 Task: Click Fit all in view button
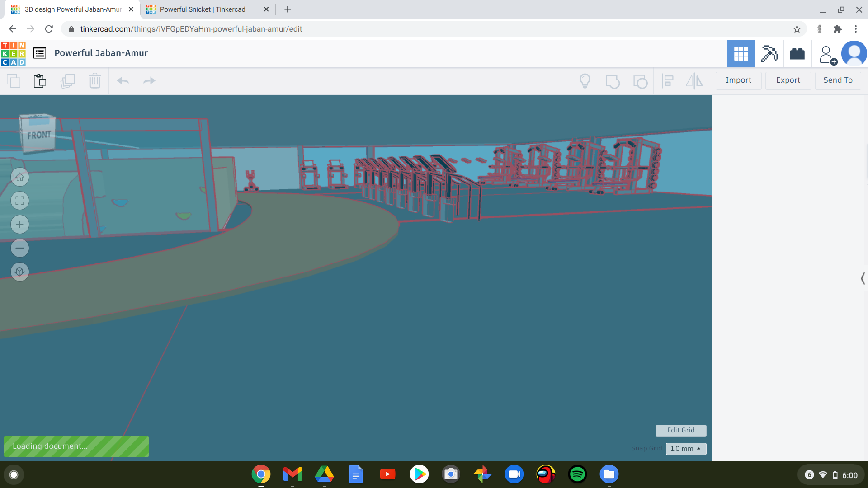pyautogui.click(x=20, y=201)
